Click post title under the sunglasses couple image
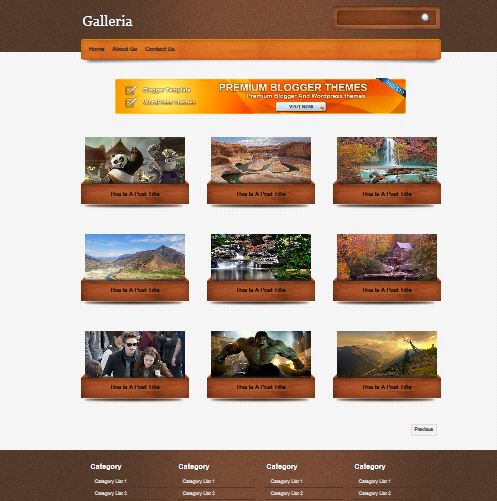The height and width of the screenshot is (501, 497). pos(135,387)
